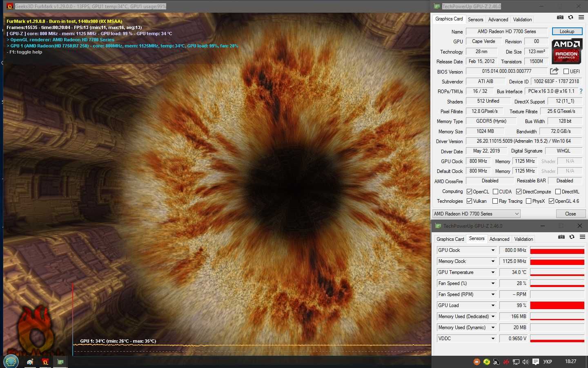Click the FurMark taskbar icon

coord(45,361)
